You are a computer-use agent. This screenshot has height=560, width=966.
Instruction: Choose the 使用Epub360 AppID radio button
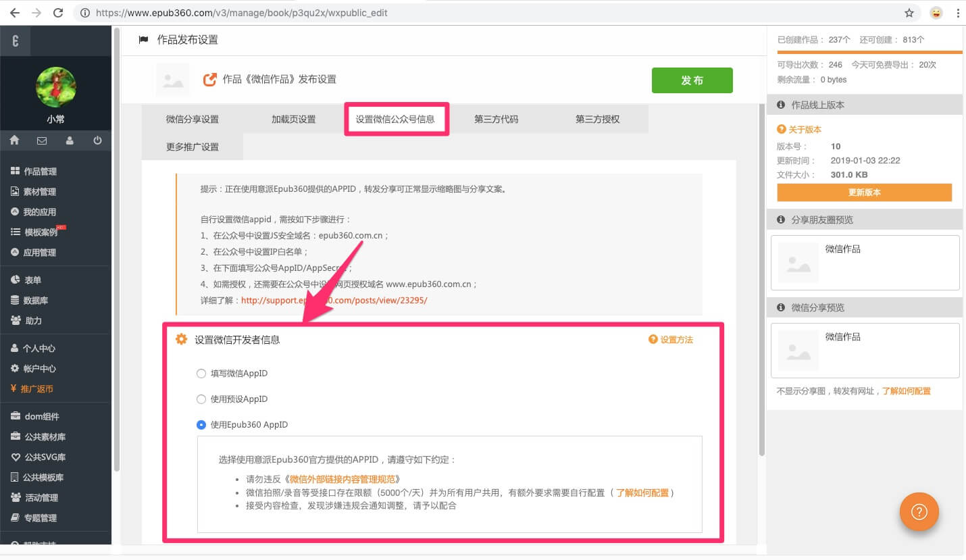coord(201,425)
